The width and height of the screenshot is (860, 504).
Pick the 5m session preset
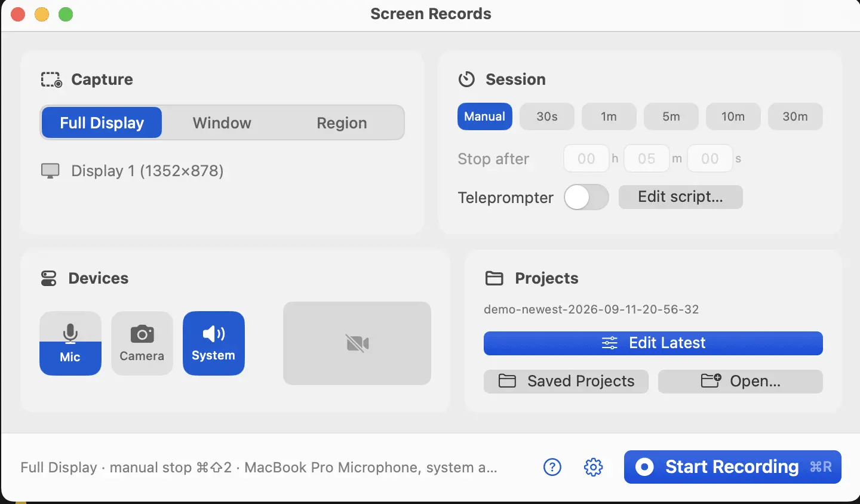[671, 116]
